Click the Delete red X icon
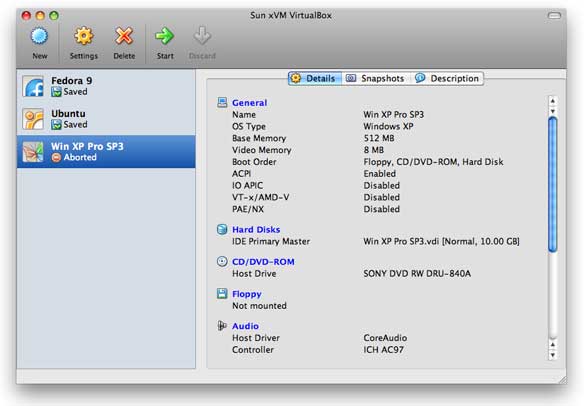This screenshot has height=406, width=584. pyautogui.click(x=124, y=37)
